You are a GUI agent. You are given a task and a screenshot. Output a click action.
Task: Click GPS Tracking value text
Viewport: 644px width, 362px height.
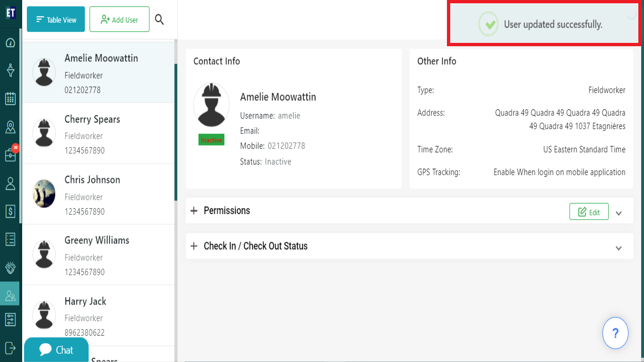(560, 172)
